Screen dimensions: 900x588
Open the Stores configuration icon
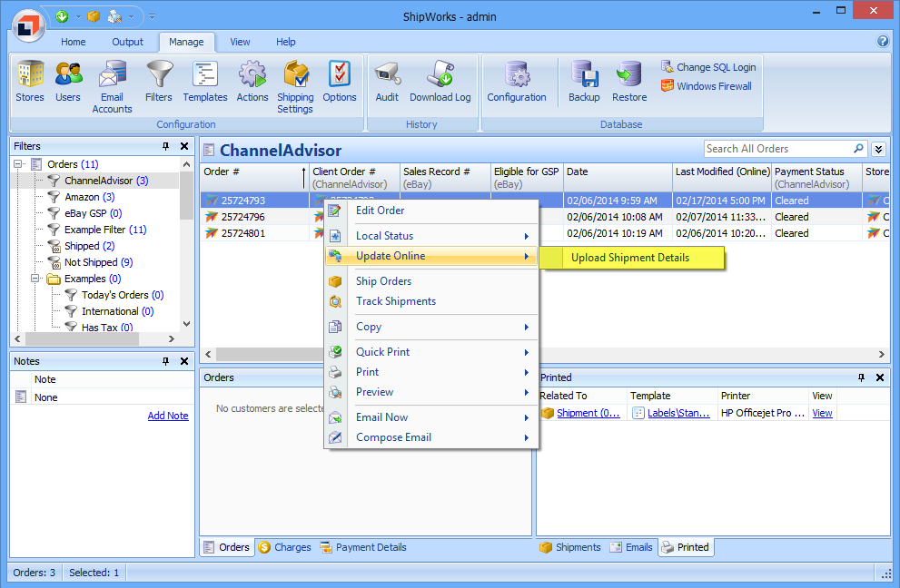pyautogui.click(x=30, y=82)
